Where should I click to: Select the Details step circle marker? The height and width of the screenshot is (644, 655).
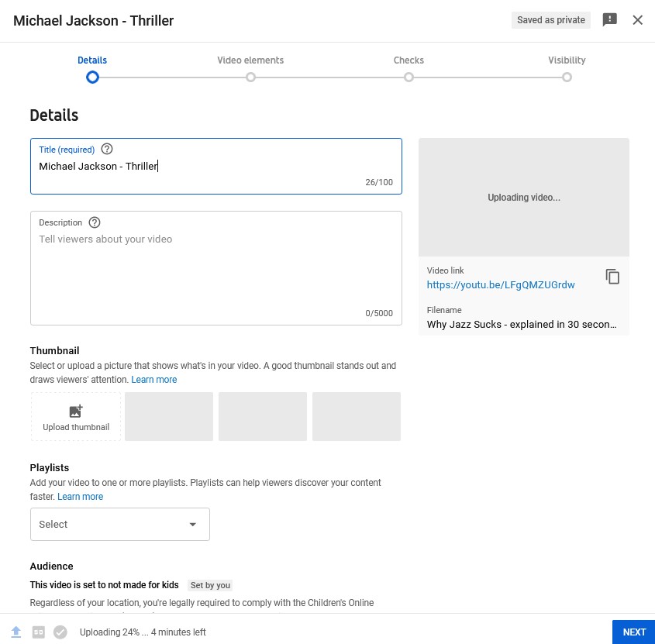click(x=92, y=77)
